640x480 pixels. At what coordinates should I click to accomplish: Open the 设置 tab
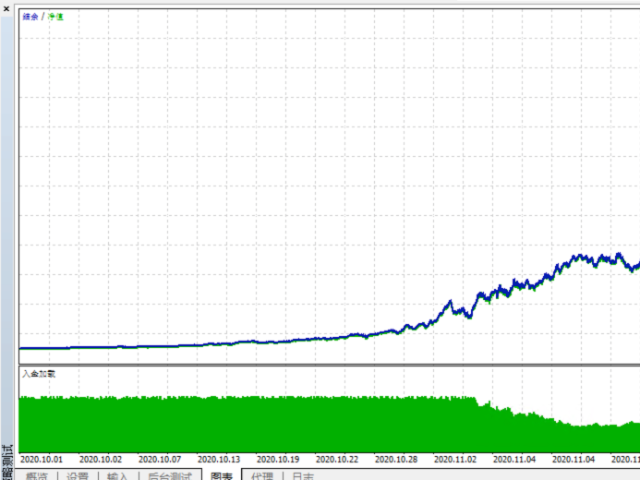(78, 476)
